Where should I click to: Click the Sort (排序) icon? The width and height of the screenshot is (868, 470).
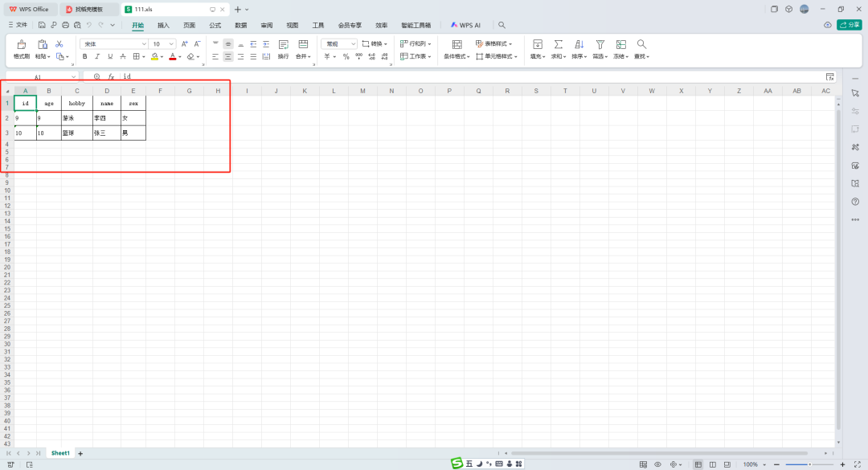coord(578,44)
